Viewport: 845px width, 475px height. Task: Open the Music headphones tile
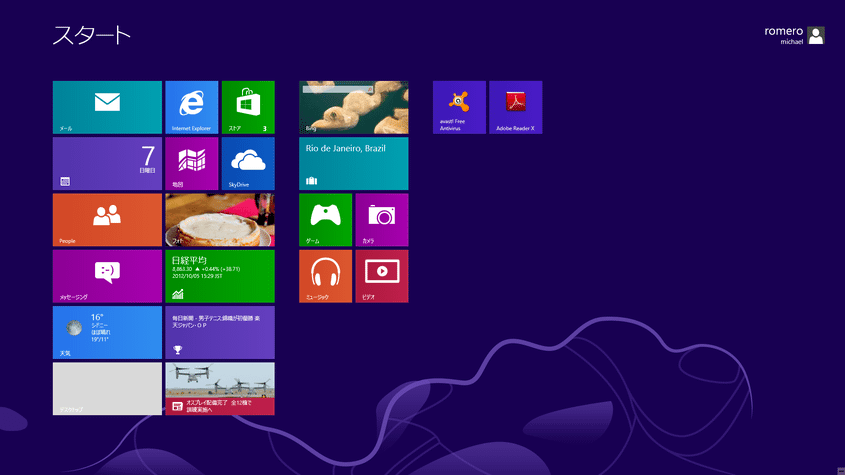click(325, 276)
